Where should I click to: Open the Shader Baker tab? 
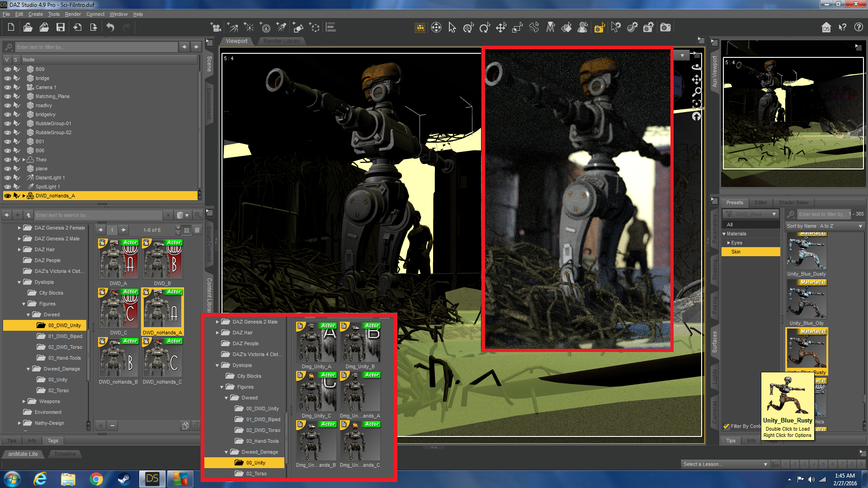pyautogui.click(x=793, y=202)
